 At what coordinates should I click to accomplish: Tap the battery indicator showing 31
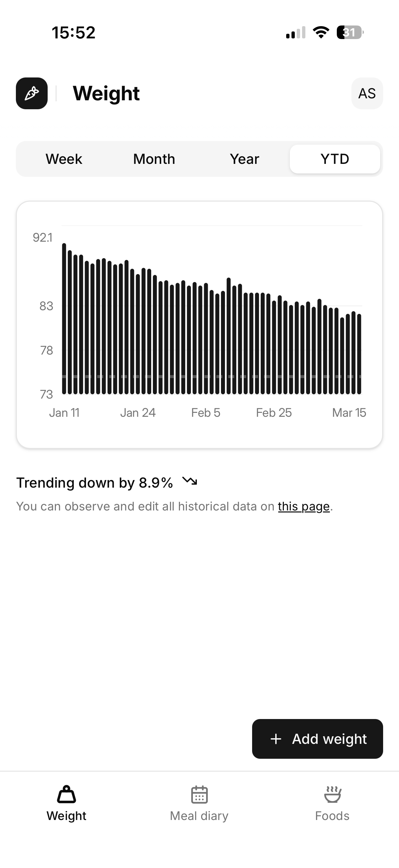point(349,32)
